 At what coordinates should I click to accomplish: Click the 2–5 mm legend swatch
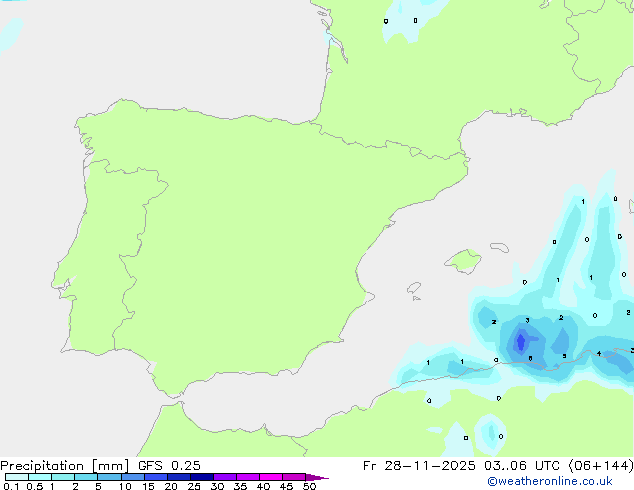[x=86, y=477]
